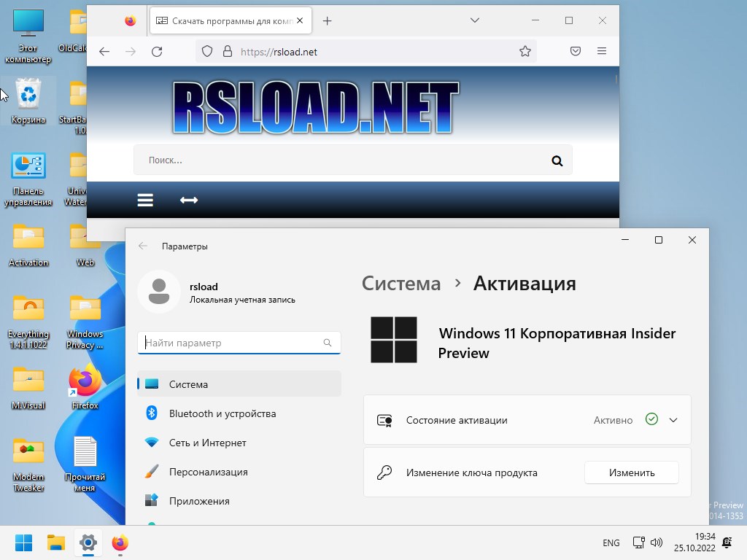Select 'Панель управления' desktop icon
747x560 pixels.
(x=28, y=179)
